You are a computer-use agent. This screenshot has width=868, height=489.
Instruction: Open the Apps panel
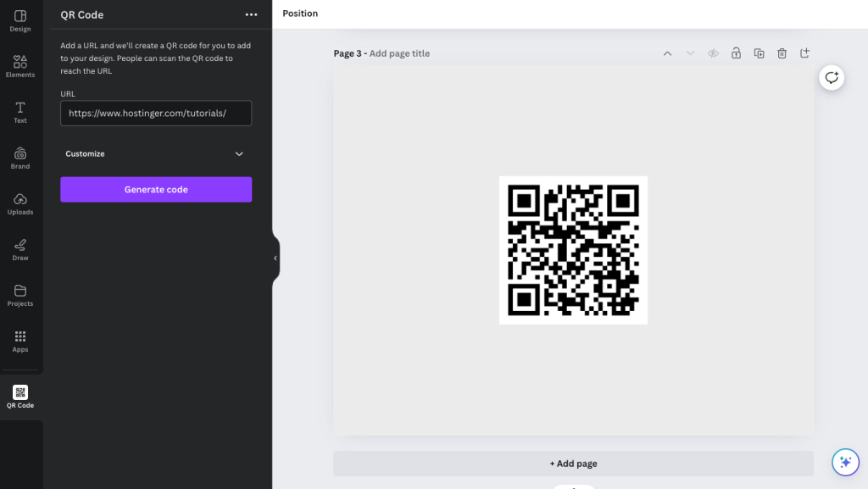[x=19, y=342]
